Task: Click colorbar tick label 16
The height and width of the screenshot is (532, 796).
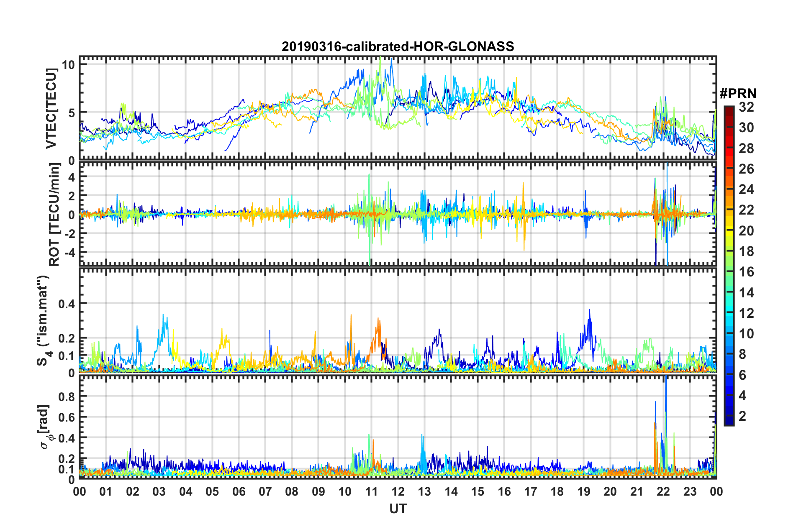Action: click(x=746, y=272)
